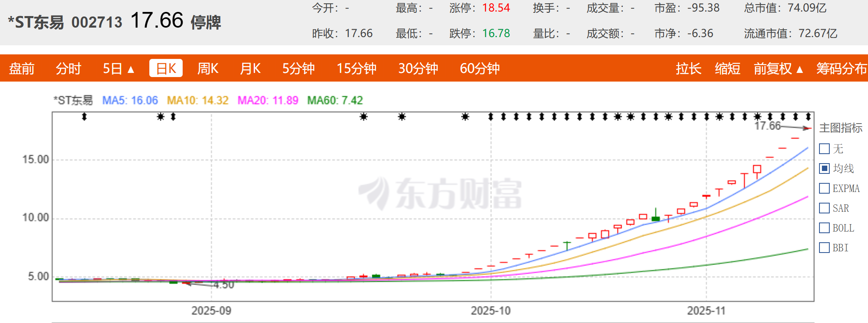Select the 日K daily chart tab

click(x=166, y=68)
